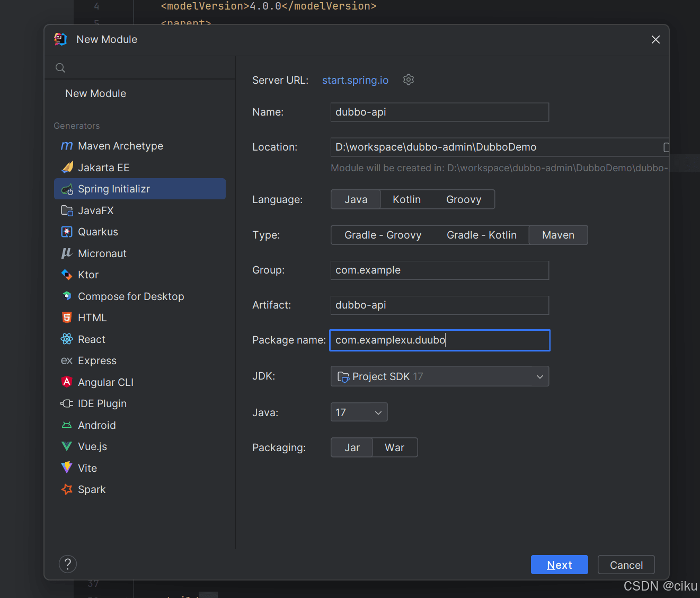
Task: Choose Gradle - Kotlin build type
Action: [481, 235]
